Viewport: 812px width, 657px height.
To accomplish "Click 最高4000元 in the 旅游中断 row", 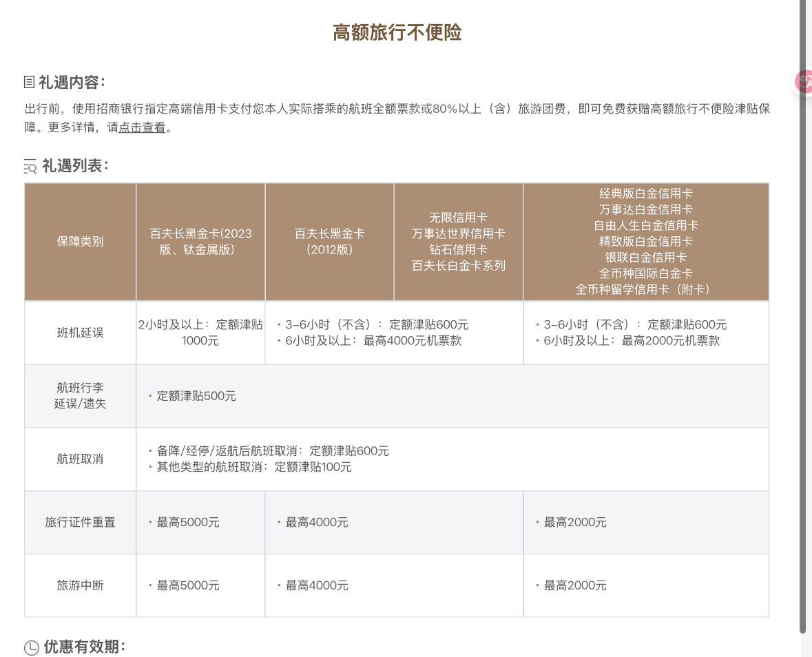I will pos(317,585).
